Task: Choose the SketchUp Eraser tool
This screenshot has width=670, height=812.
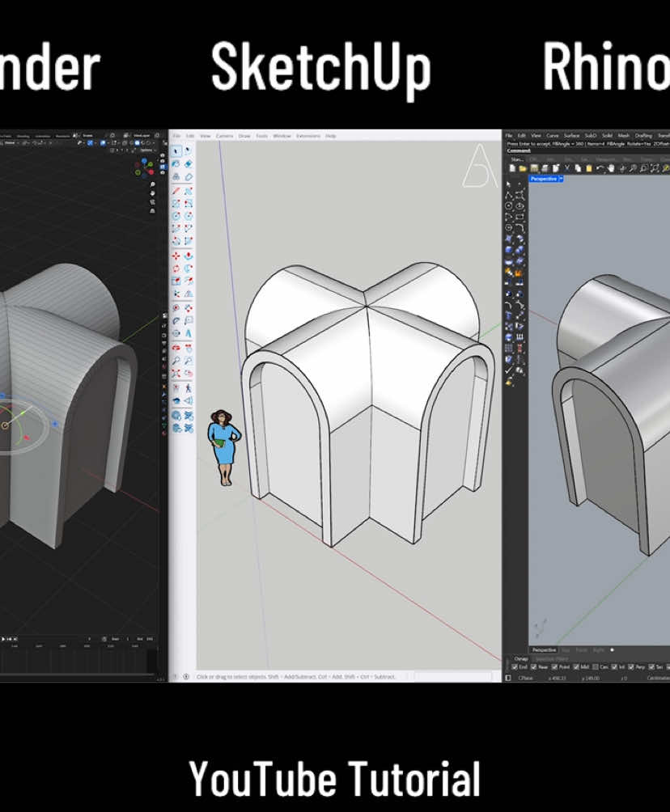Action: [189, 163]
